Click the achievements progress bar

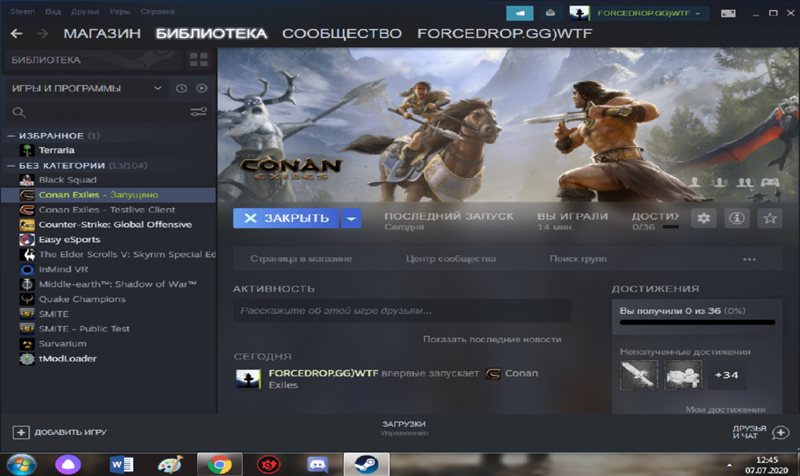(x=697, y=322)
